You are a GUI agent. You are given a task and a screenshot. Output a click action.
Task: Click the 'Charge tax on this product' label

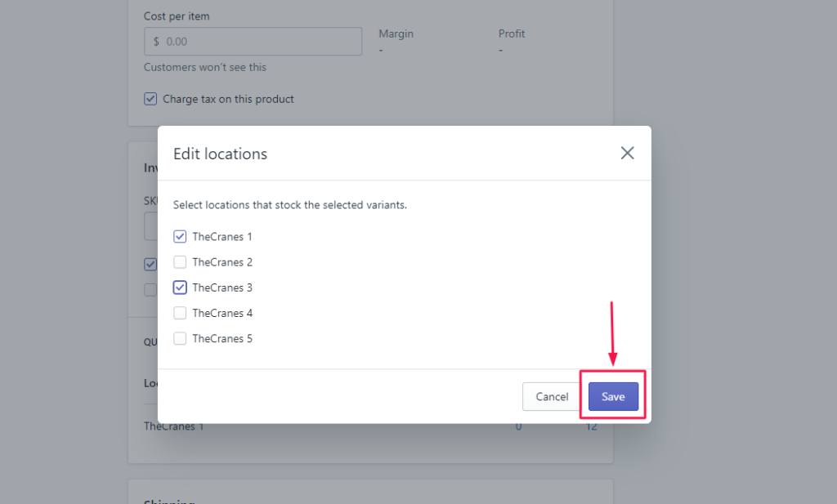click(x=228, y=99)
